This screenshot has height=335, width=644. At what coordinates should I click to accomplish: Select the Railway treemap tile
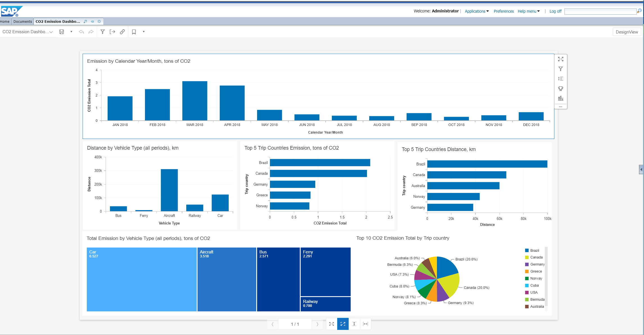326,304
